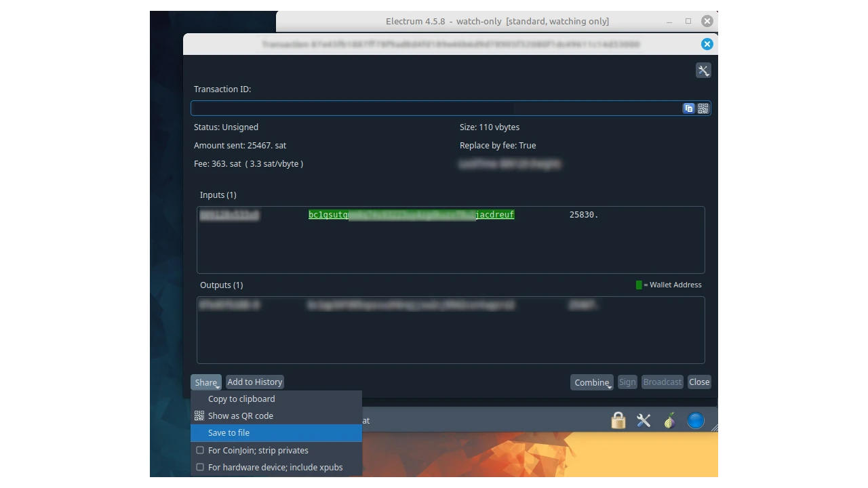This screenshot has width=868, height=488.
Task: Collapse the Share dropdown button
Action: coord(206,382)
